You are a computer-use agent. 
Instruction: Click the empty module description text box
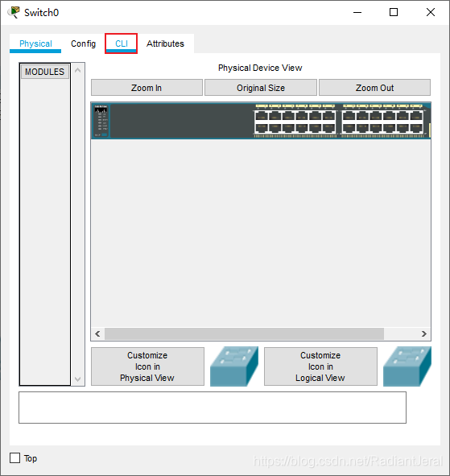tap(213, 408)
